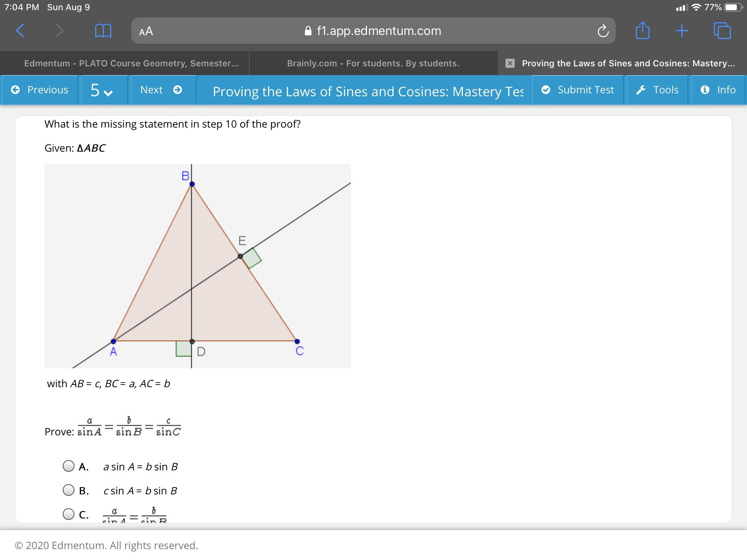Screen dimensions: 747x560
Task: Switch to Edmentum PLATO Course Geometry tab
Action: click(x=131, y=63)
